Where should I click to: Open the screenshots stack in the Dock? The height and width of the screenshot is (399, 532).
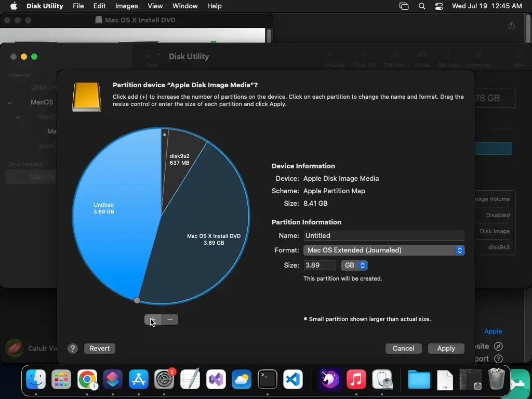pyautogui.click(x=471, y=379)
